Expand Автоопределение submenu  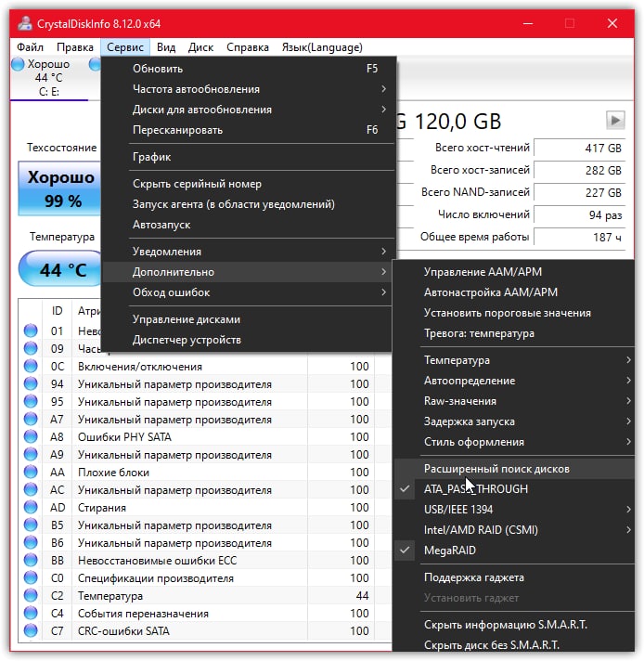point(514,381)
